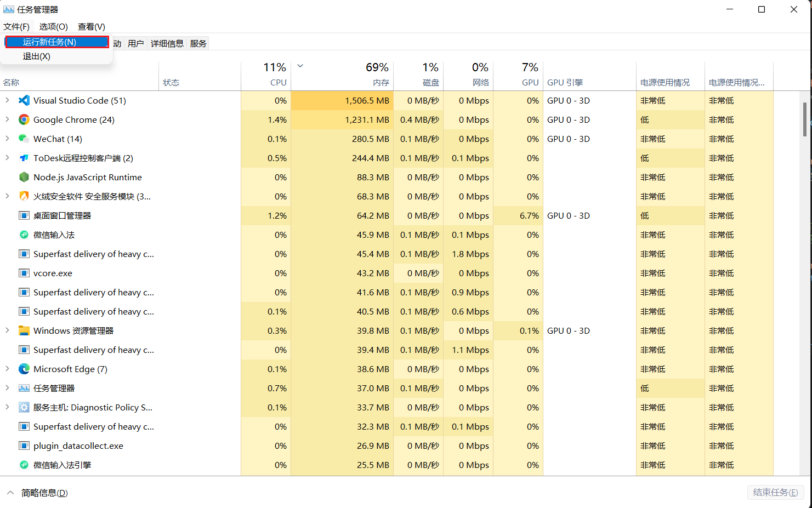Image resolution: width=812 pixels, height=508 pixels.
Task: Click the Google Chrome process icon
Action: 24,119
